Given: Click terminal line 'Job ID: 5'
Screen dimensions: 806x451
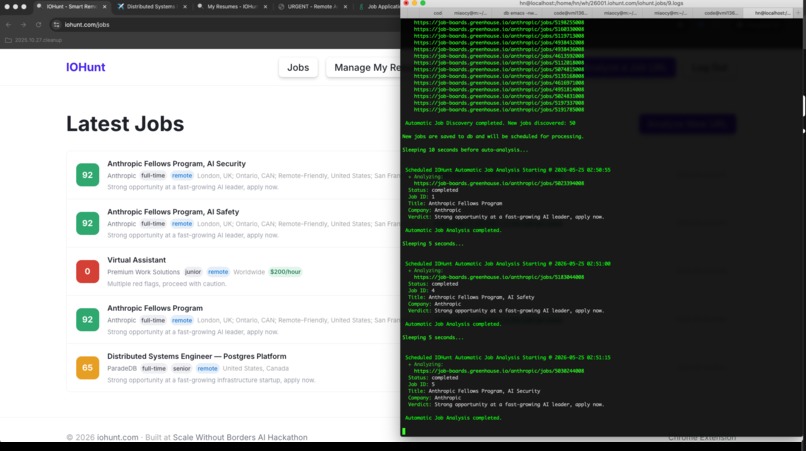Looking at the screenshot, I should click(421, 384).
